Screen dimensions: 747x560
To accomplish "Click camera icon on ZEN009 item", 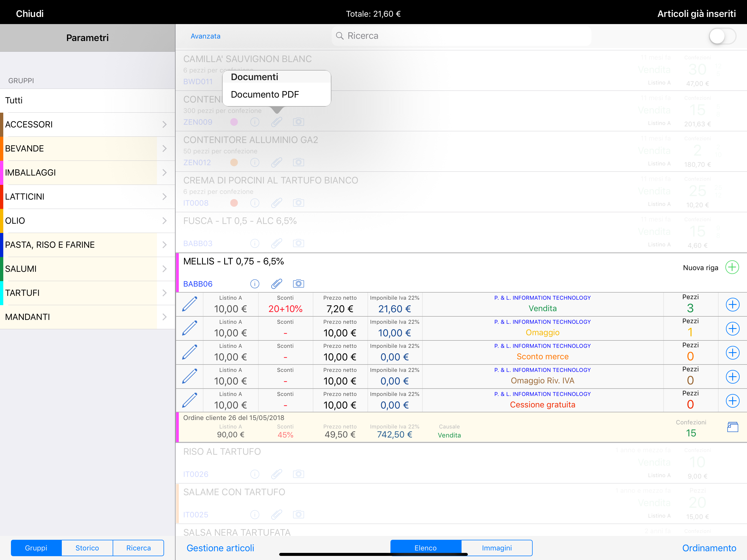I will [299, 122].
